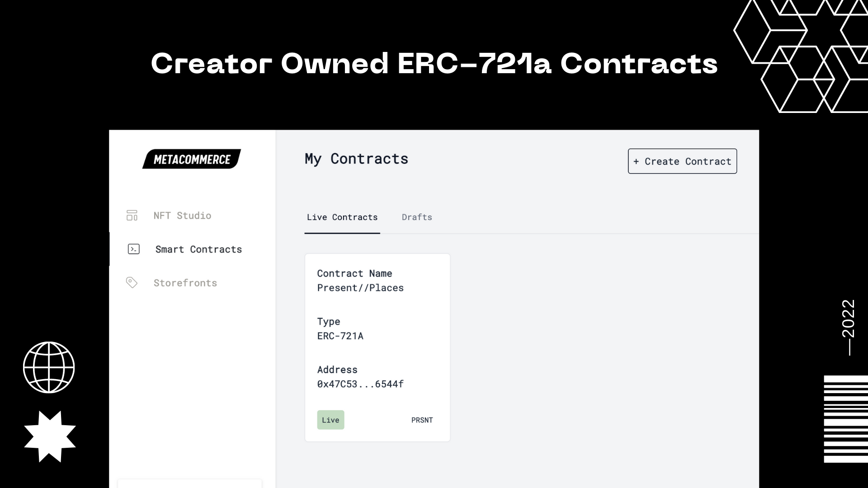Open the Smart Contracts sidebar section
868x488 pixels.
[198, 249]
